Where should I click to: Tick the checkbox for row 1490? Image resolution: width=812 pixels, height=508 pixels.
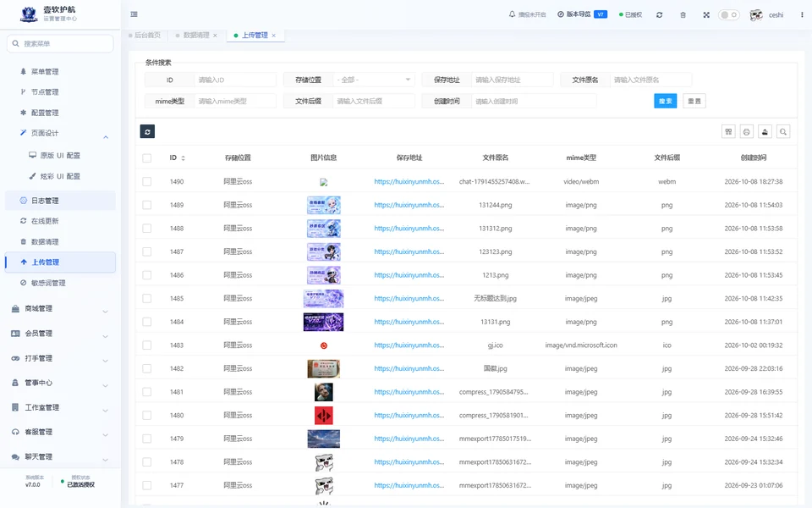(147, 181)
